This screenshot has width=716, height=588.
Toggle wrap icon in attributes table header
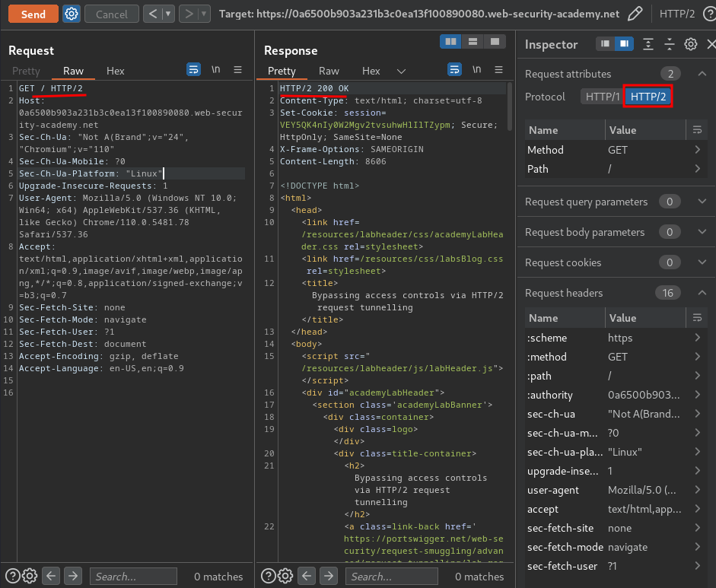coord(697,130)
